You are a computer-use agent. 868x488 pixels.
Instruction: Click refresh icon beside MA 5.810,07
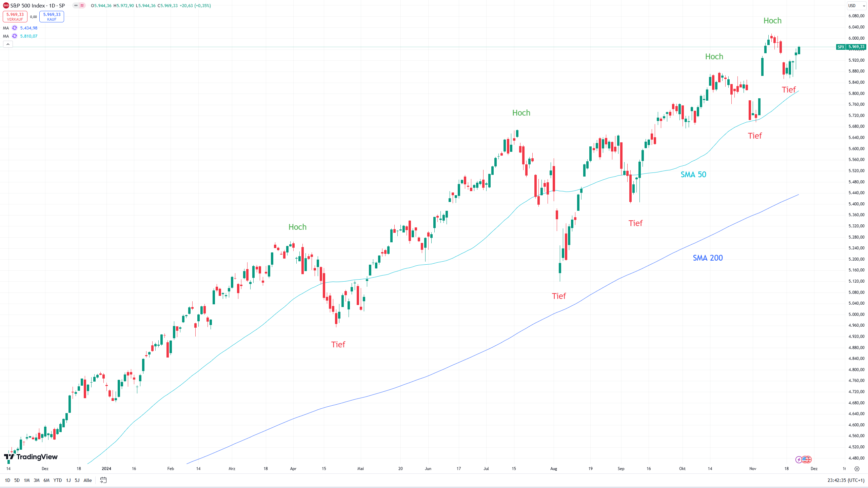coord(15,36)
